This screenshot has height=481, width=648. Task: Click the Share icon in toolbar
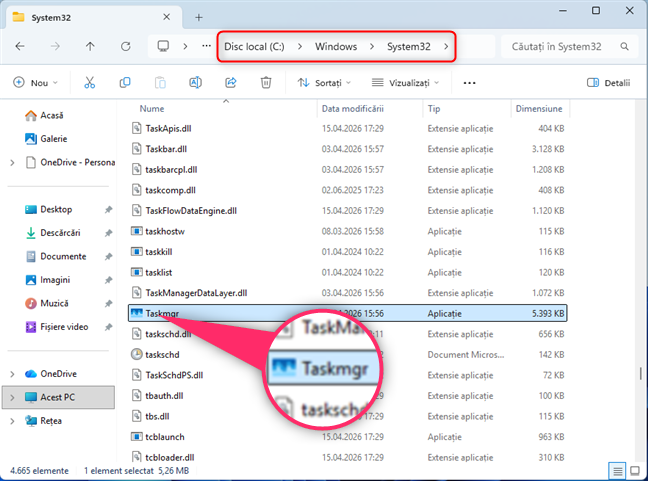(231, 83)
